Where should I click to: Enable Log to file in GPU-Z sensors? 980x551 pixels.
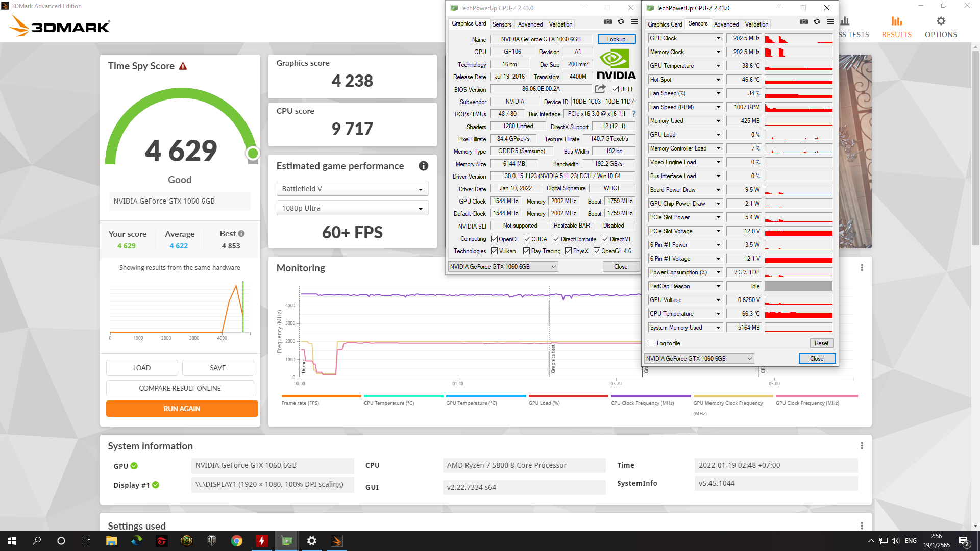pyautogui.click(x=652, y=343)
